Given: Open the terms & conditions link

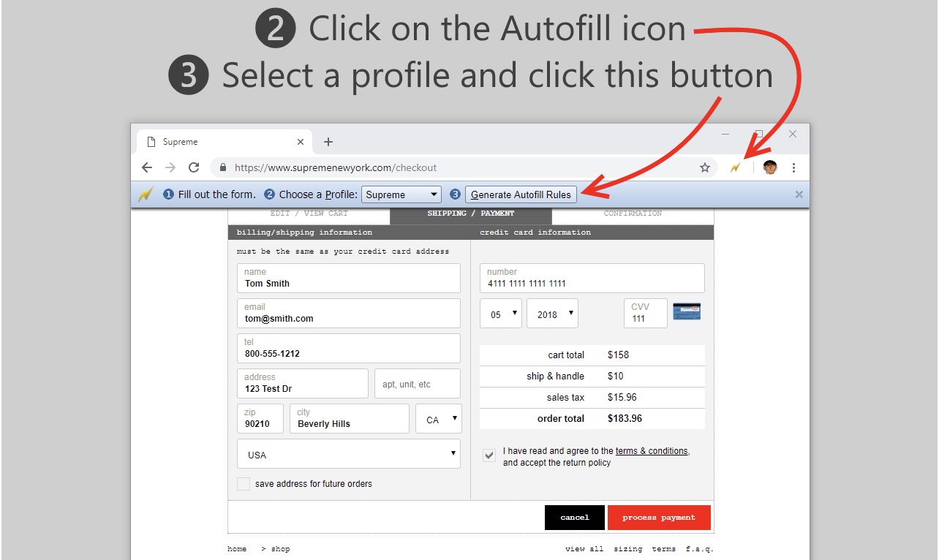Looking at the screenshot, I should click(652, 451).
